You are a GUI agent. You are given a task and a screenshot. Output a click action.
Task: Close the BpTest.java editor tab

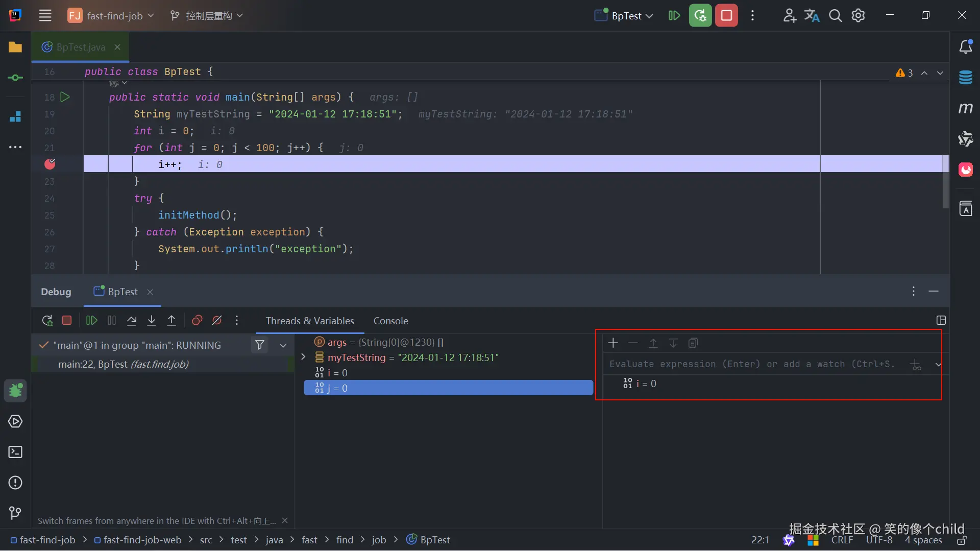click(x=117, y=47)
